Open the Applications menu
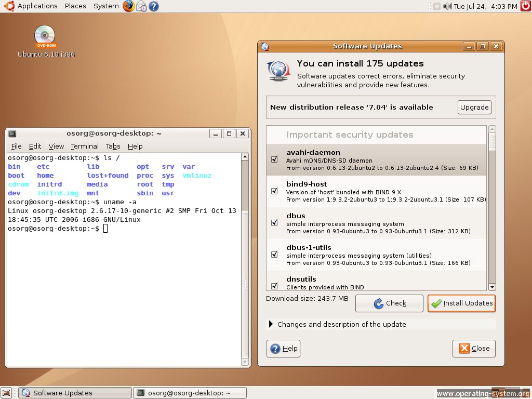Screen dimensions: 532x399 point(37,6)
